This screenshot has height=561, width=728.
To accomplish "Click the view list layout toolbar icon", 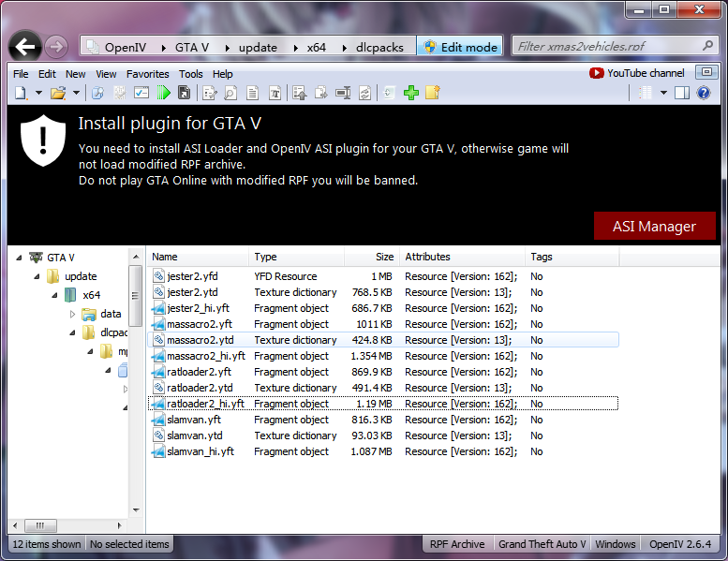I will coord(646,93).
